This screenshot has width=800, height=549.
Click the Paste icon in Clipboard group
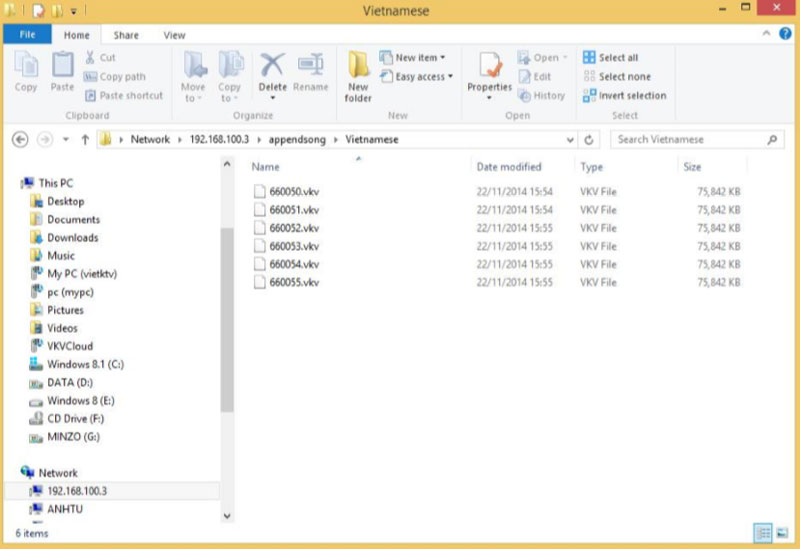62,72
